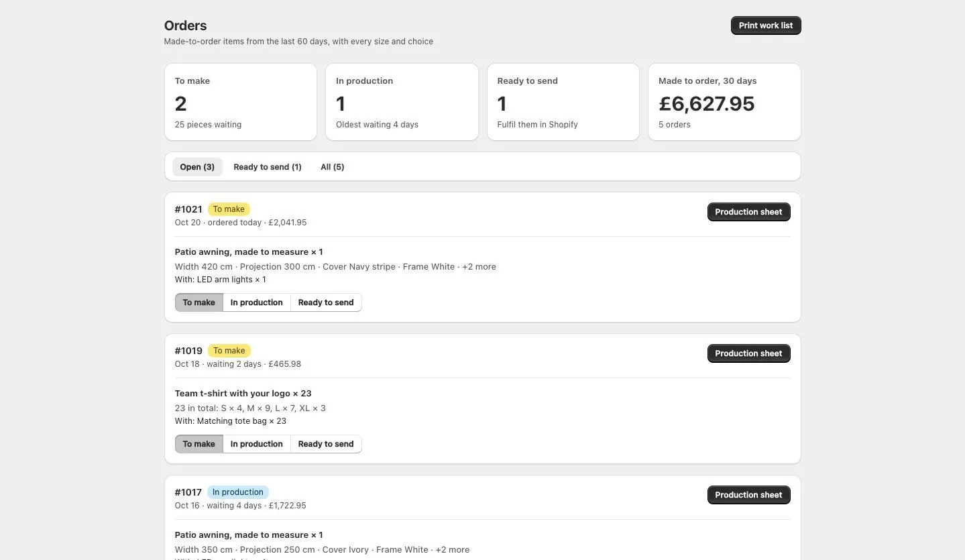
Task: Click 'Oct 20 · ordered today' line
Action: click(x=241, y=223)
